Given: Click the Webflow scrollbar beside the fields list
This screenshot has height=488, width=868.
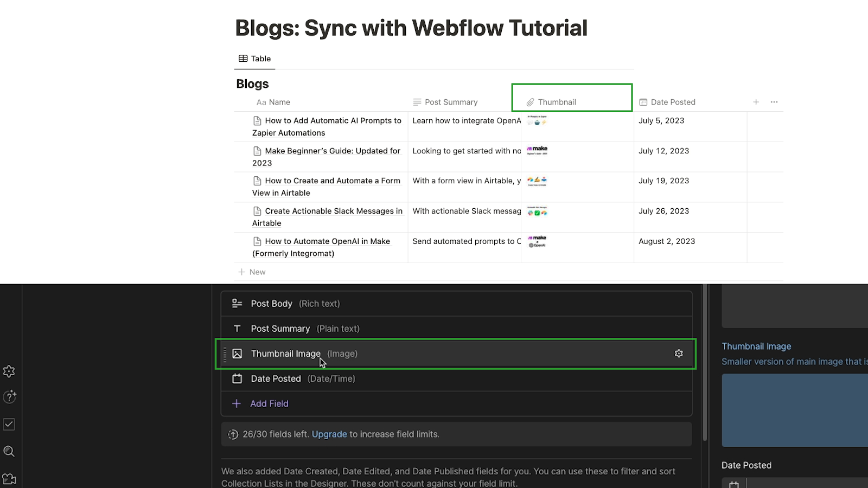Looking at the screenshot, I should click(705, 362).
